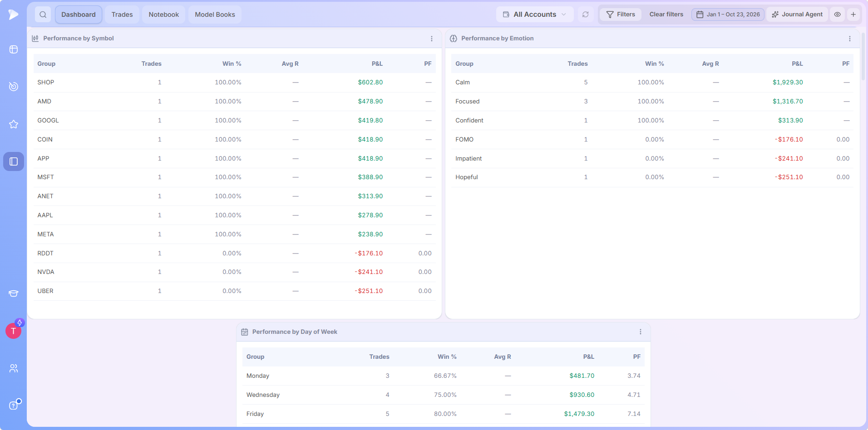Select the Wednesday day row
This screenshot has height=430, width=868.
coord(444,395)
